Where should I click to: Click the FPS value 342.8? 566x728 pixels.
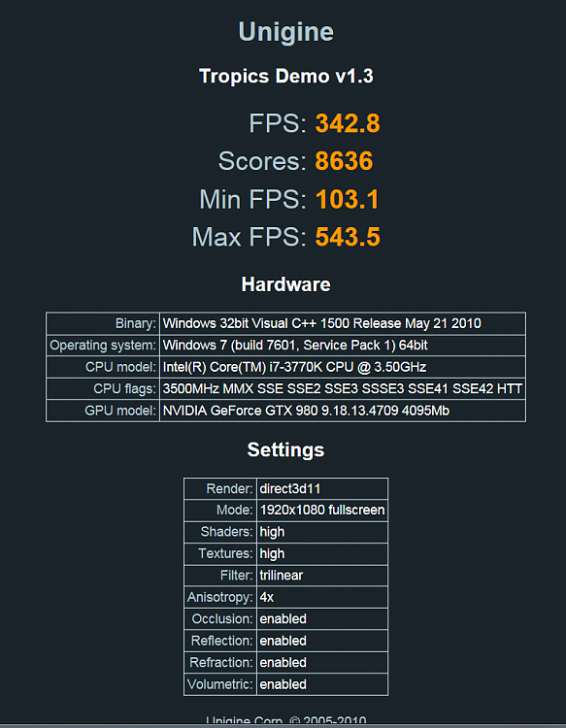point(348,123)
